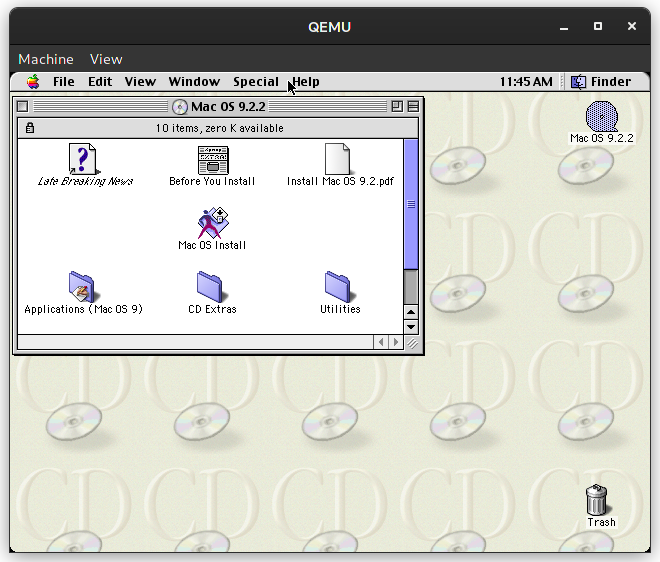Select the Late Breaking News document icon
The image size is (660, 562).
coord(83,159)
